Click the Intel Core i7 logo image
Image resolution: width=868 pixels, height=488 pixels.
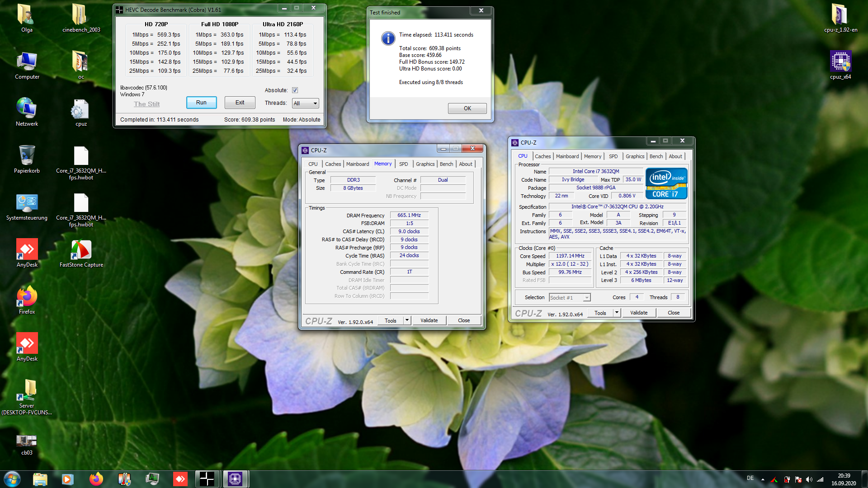(666, 183)
